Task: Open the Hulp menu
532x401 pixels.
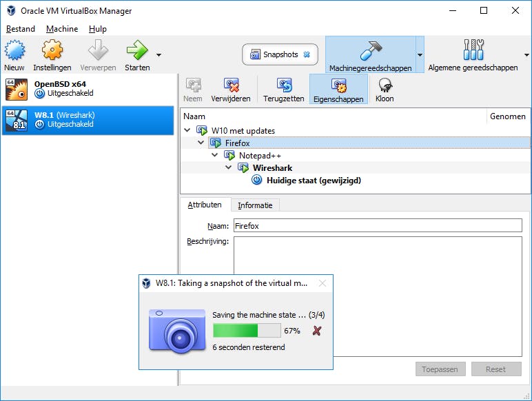Action: (x=98, y=29)
